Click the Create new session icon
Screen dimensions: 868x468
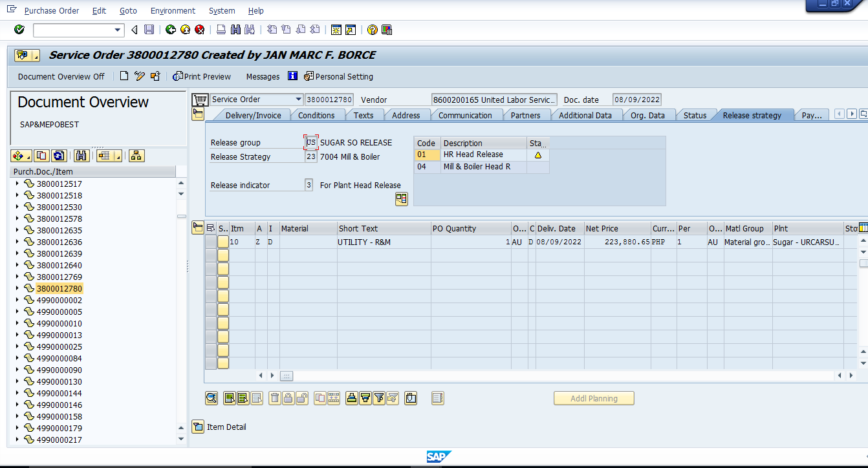point(336,30)
